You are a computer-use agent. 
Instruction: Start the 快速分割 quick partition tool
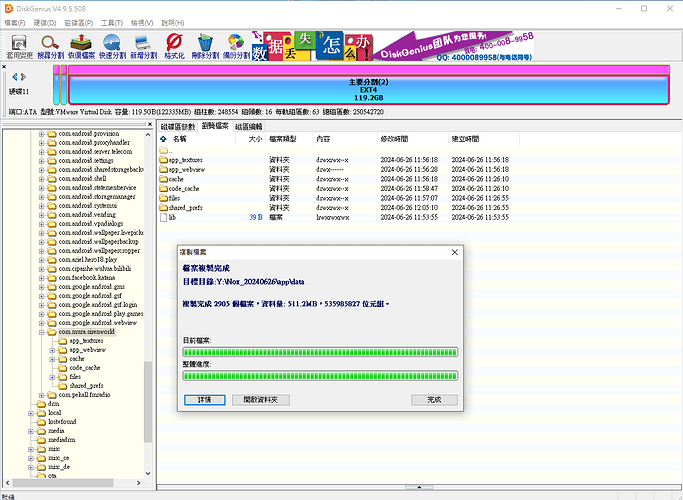[x=112, y=47]
